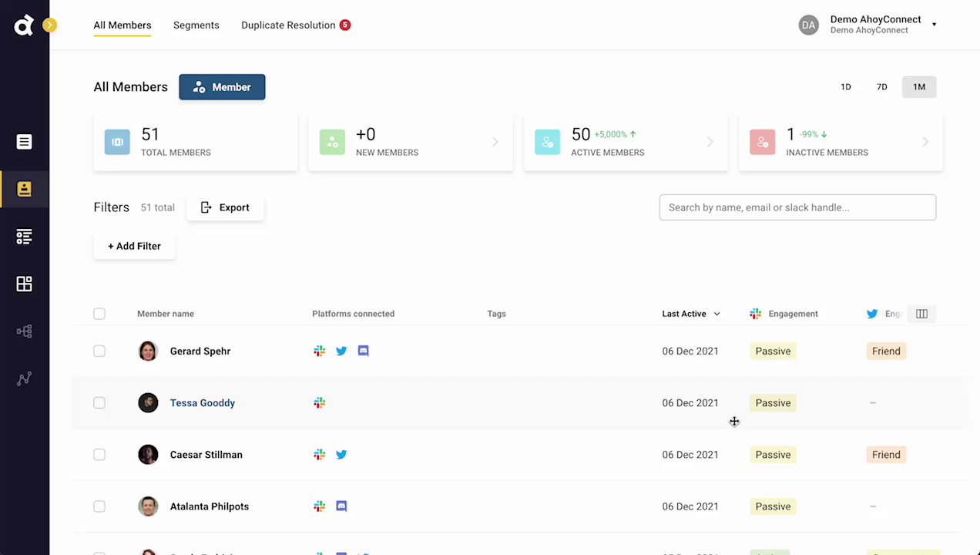Click Tessa Gooddy's Slack icon
The width and height of the screenshot is (980, 555).
tap(319, 402)
